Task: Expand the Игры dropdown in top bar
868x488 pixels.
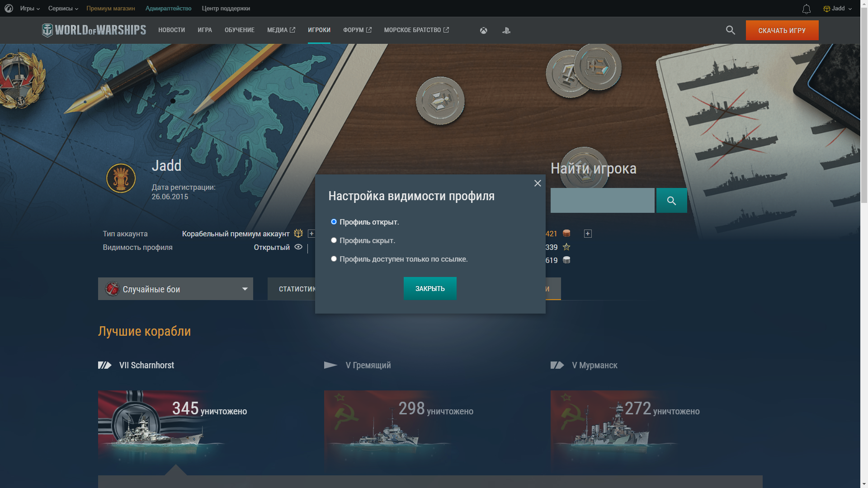Action: click(30, 9)
